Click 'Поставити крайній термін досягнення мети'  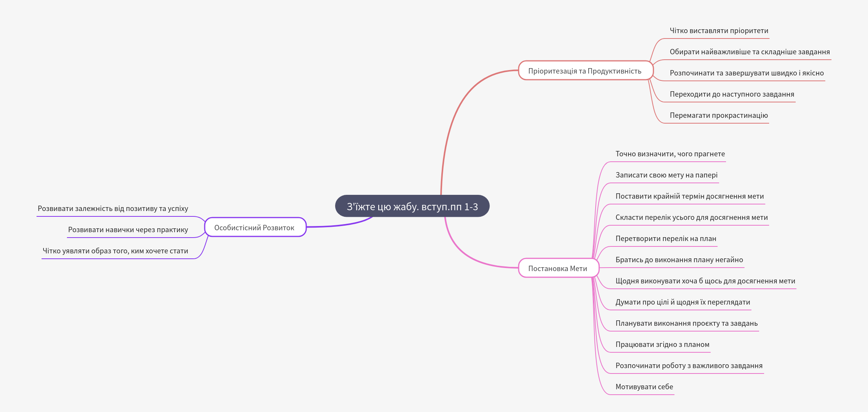click(x=689, y=196)
